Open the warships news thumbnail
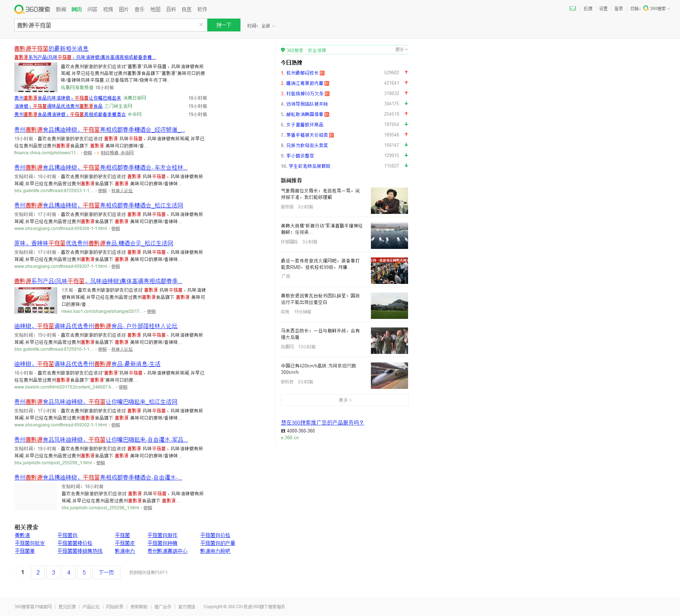This screenshot has width=680, height=616. pyautogui.click(x=389, y=236)
